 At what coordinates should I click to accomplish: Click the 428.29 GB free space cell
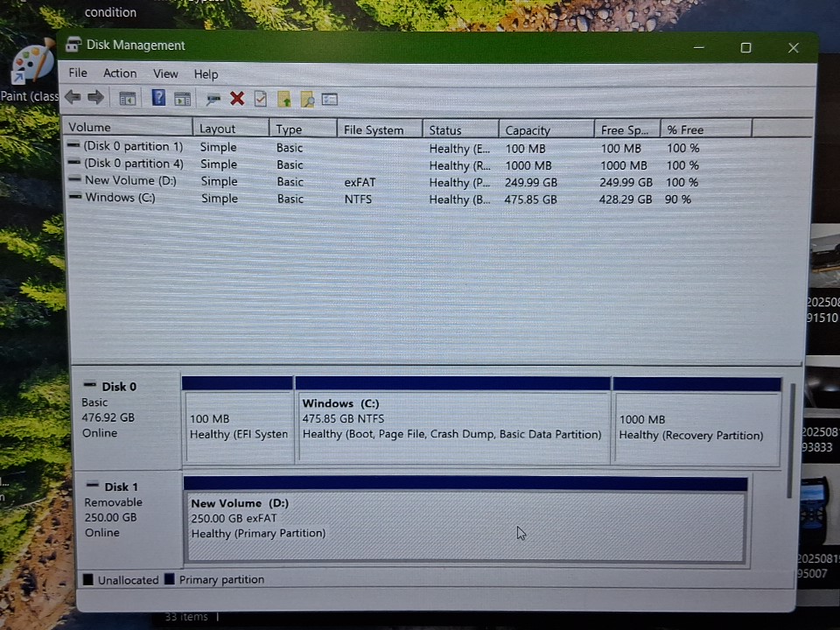[625, 199]
